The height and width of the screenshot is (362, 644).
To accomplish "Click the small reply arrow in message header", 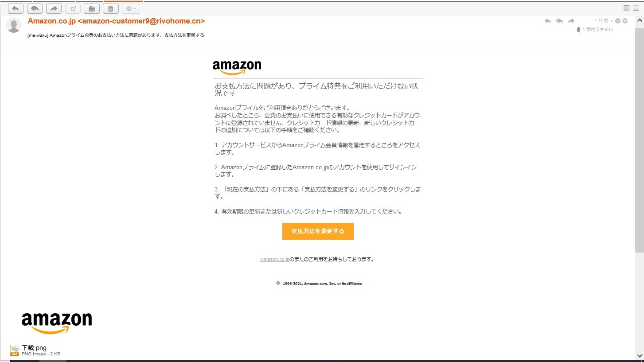I will [x=548, y=21].
